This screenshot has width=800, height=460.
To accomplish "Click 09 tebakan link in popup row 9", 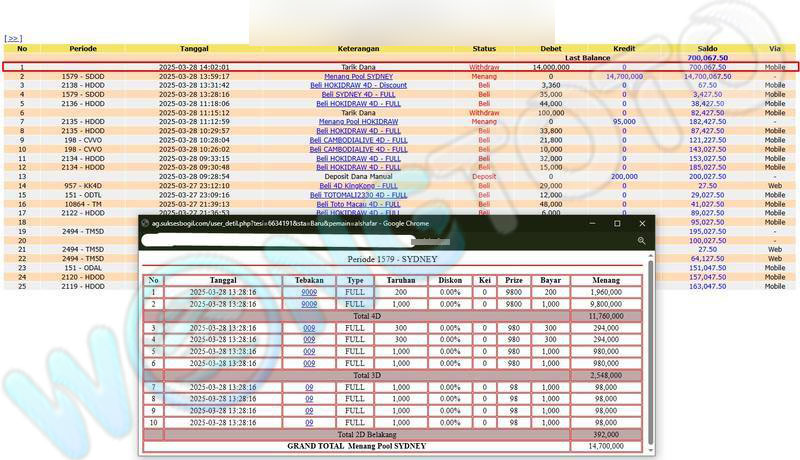I will [x=309, y=411].
